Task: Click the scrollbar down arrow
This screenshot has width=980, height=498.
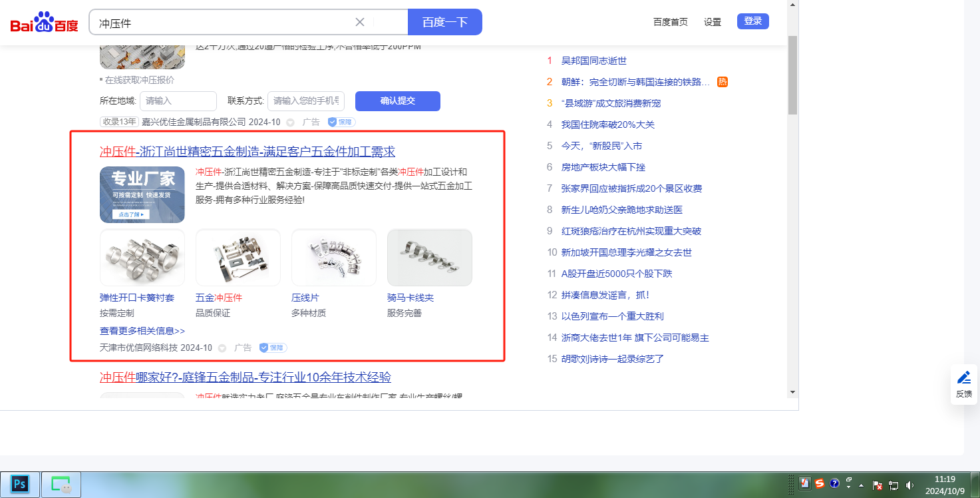Action: pos(792,392)
